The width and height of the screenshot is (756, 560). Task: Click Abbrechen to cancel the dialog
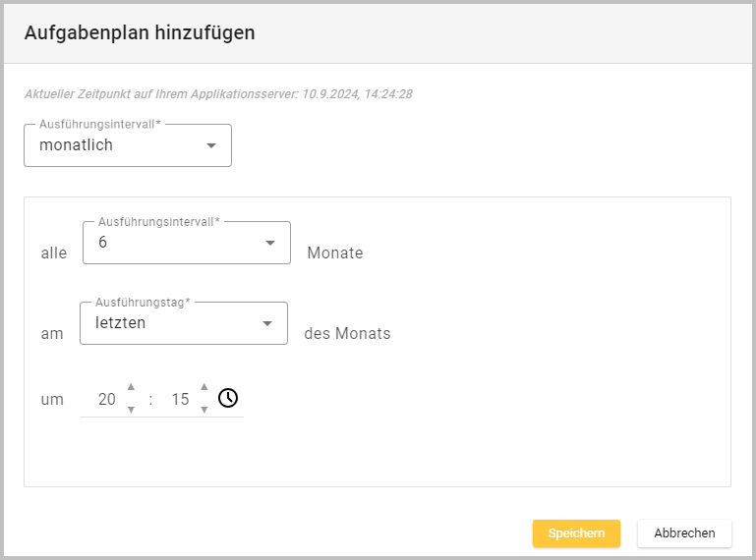click(684, 533)
